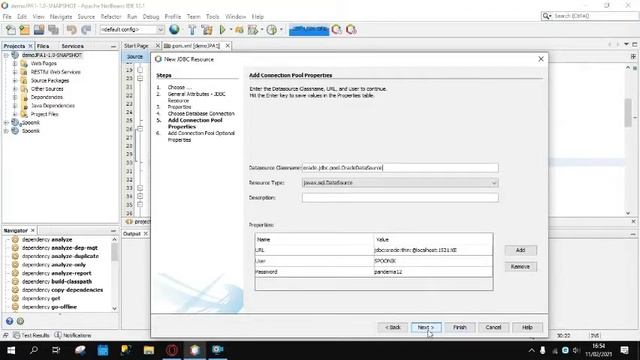The image size is (640, 360).
Task: Open the Opera browser taskbar icon
Action: [x=172, y=350]
